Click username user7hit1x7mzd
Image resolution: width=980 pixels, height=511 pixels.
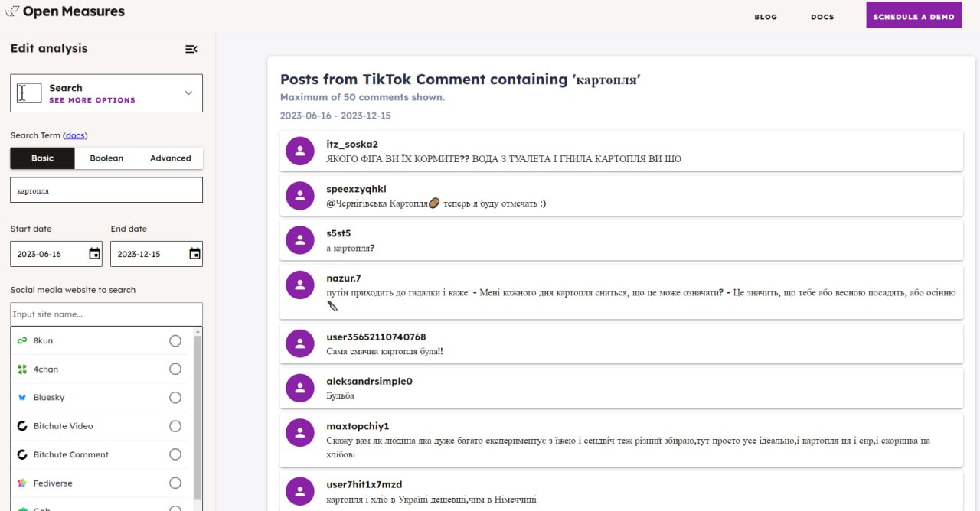(364, 484)
